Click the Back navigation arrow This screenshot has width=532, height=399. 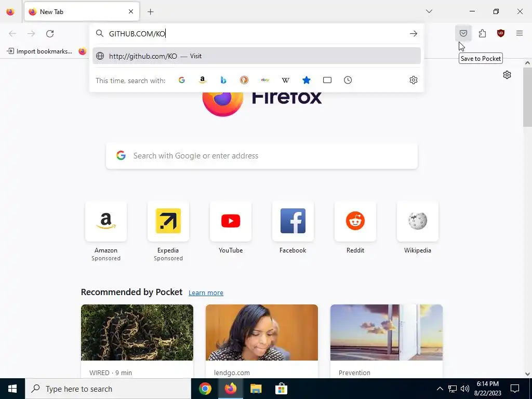click(x=12, y=34)
